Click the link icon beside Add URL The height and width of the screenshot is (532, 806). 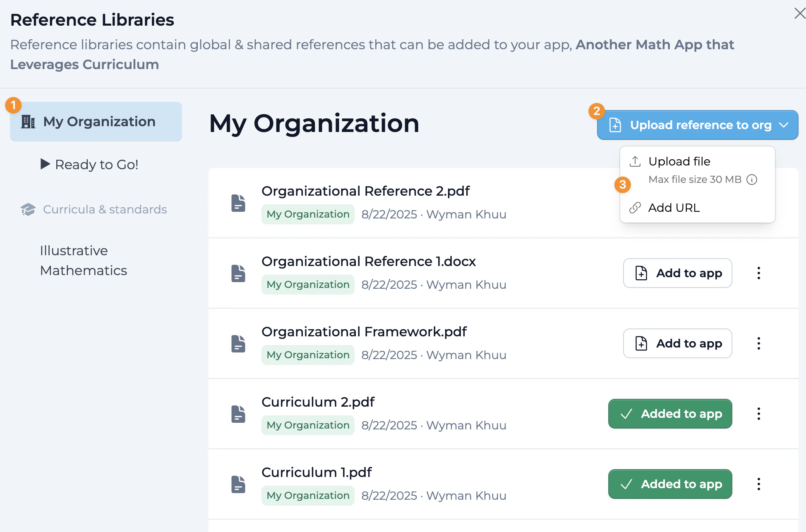click(x=634, y=208)
